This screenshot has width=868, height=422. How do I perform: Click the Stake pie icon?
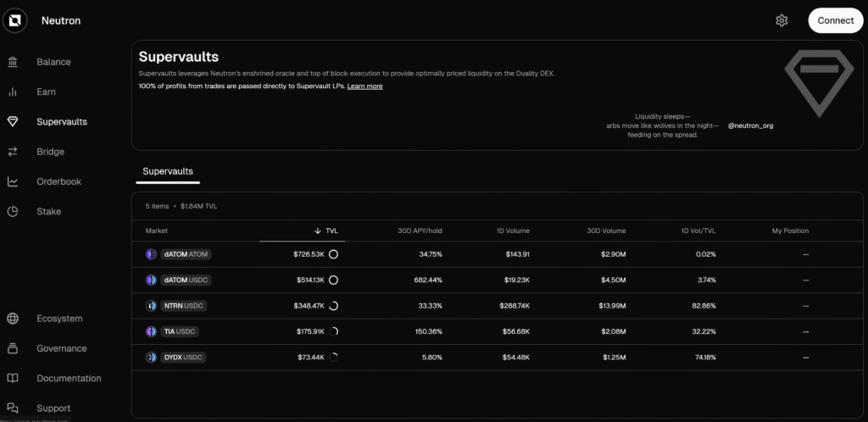point(13,211)
